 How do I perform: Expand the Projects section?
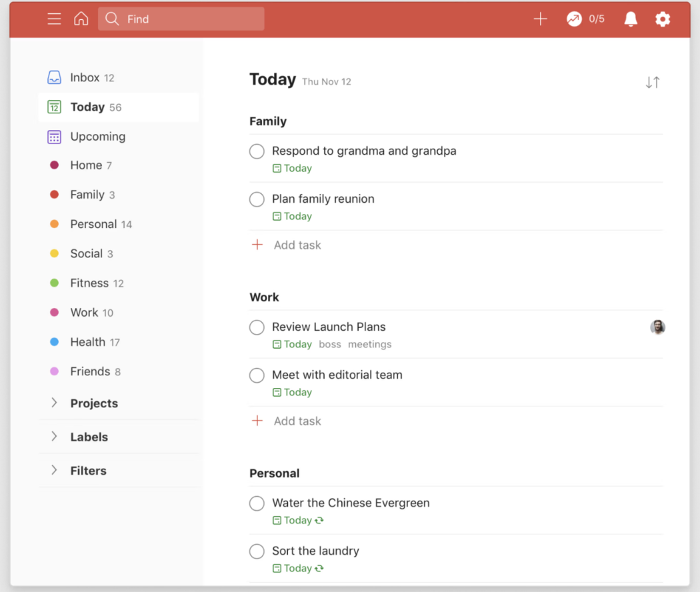coord(54,403)
